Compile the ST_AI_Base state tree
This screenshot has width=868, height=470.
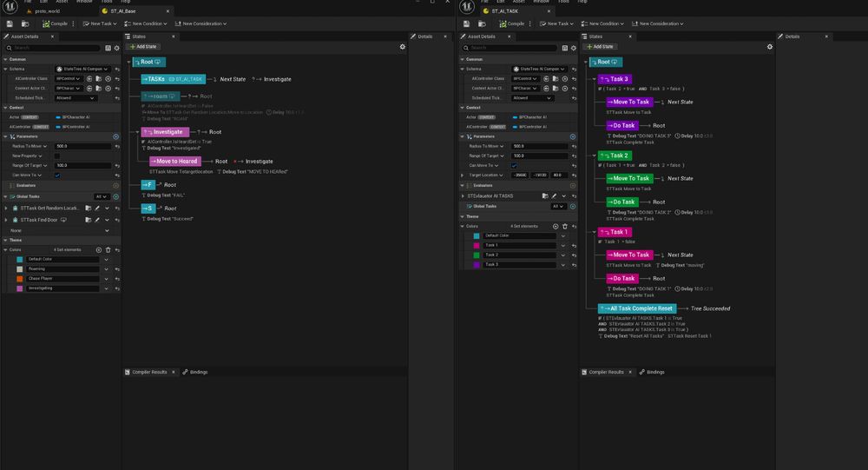(55, 23)
